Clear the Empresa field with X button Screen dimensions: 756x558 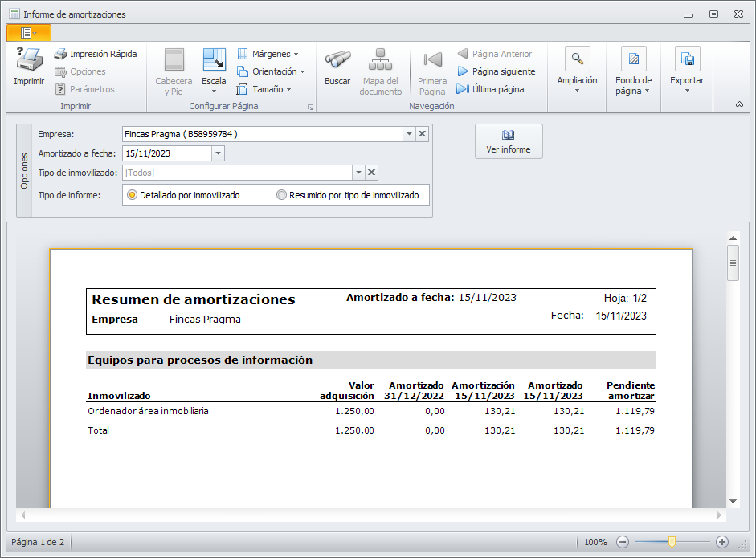(x=423, y=134)
